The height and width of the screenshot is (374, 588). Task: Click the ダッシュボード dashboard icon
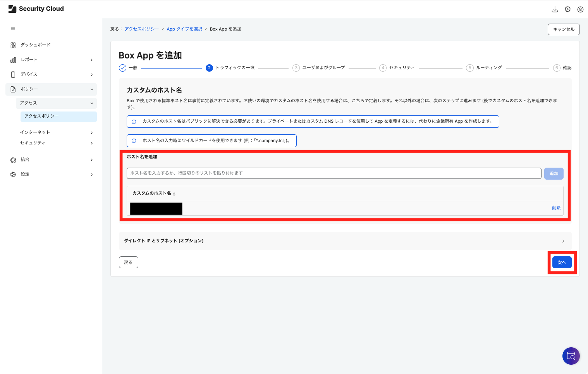13,45
